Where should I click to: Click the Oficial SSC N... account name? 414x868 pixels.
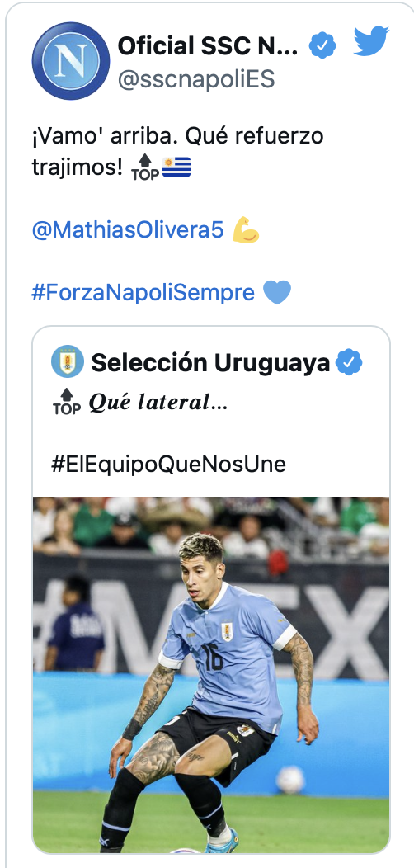[208, 46]
